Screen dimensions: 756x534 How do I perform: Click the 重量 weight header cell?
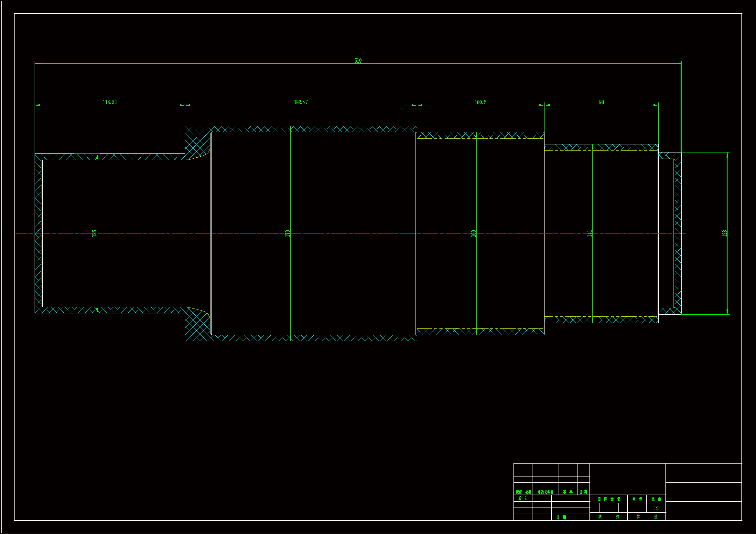[x=637, y=499]
